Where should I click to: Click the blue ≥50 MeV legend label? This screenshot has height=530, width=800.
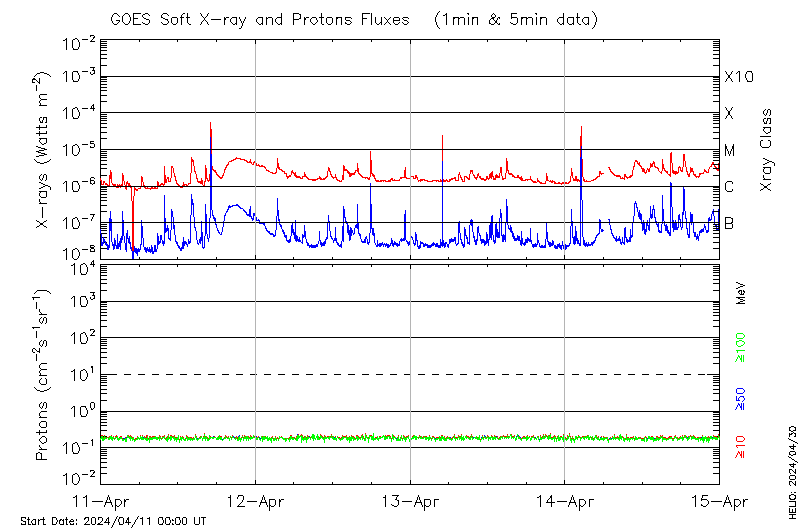pos(741,399)
